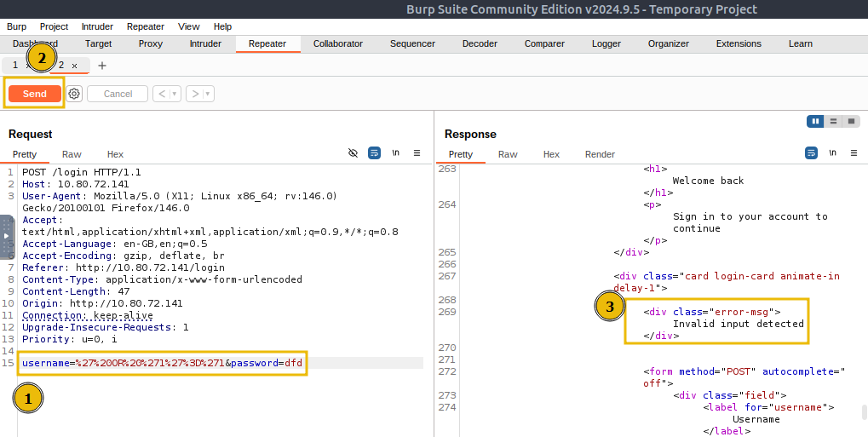
Task: Show Response in Hex view
Action: tap(551, 154)
